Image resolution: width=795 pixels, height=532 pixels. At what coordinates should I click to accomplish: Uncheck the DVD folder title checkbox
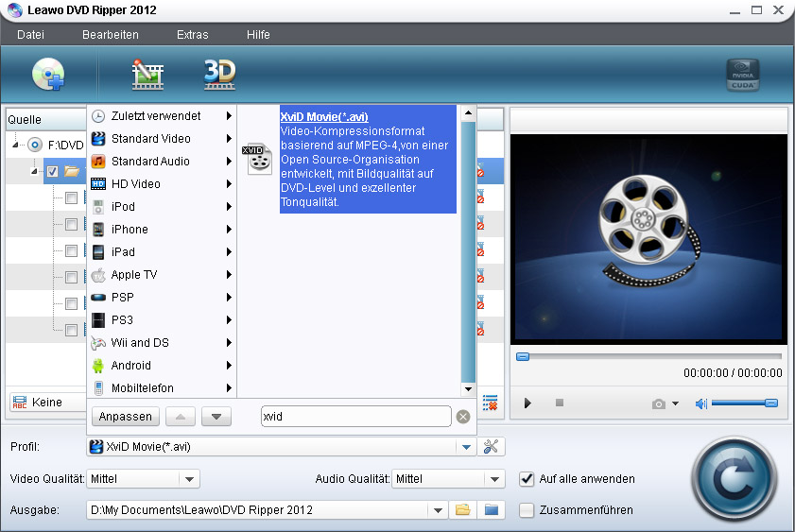52,172
